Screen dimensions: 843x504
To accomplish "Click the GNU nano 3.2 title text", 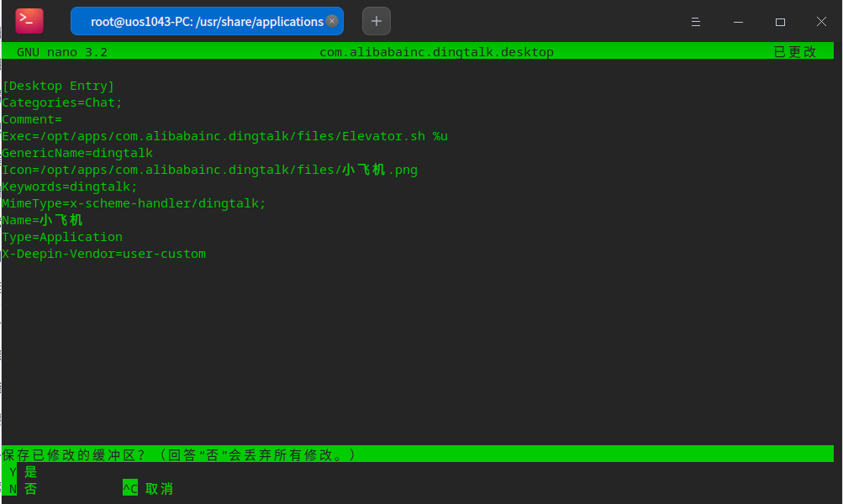I will (62, 52).
